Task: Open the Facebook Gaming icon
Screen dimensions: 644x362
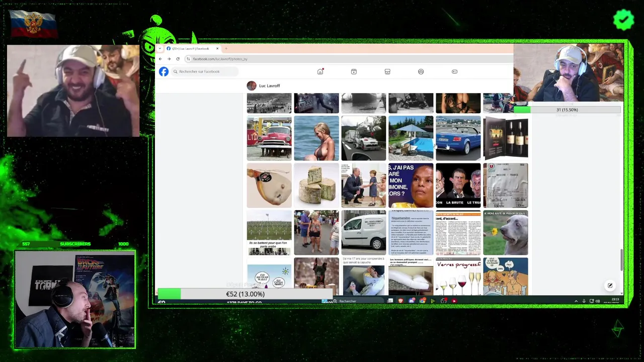Action: pyautogui.click(x=454, y=71)
